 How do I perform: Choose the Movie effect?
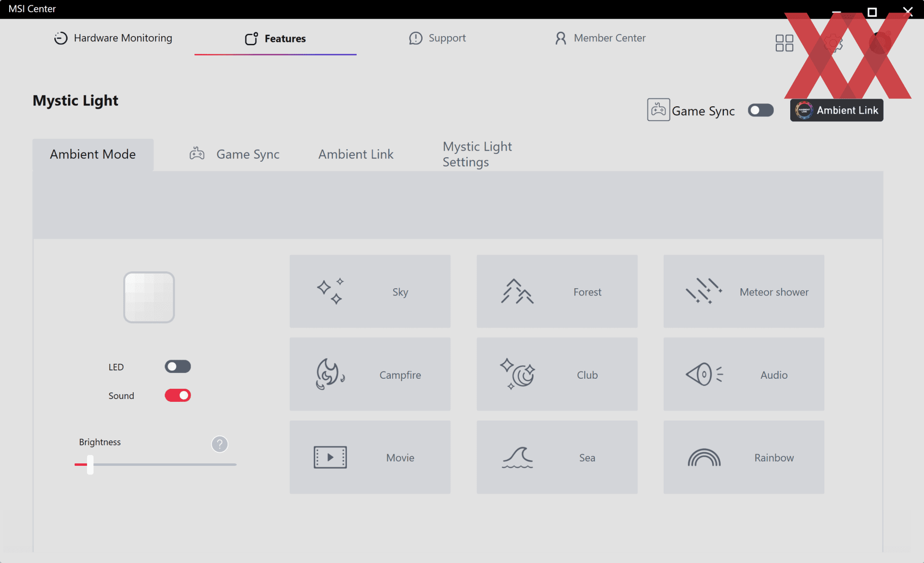point(370,457)
